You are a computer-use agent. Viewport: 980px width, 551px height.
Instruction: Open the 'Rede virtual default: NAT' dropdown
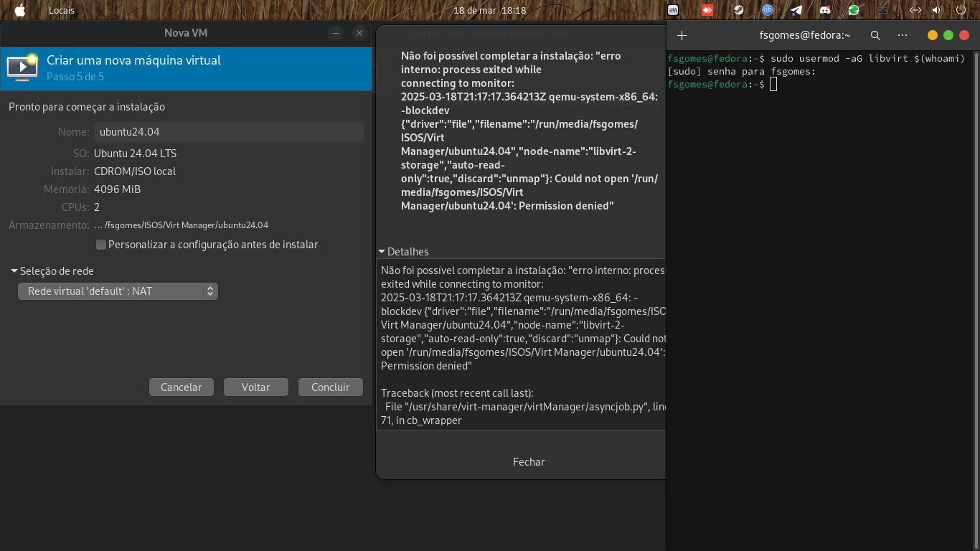pyautogui.click(x=118, y=291)
